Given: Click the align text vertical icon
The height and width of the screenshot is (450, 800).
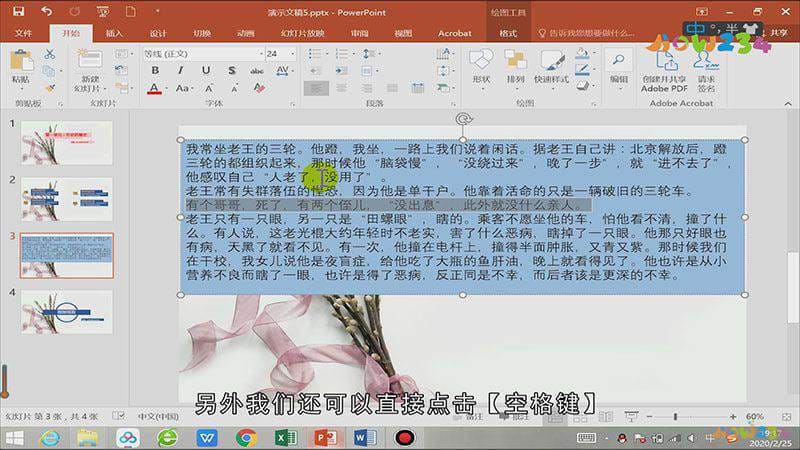Looking at the screenshot, I should [x=444, y=71].
